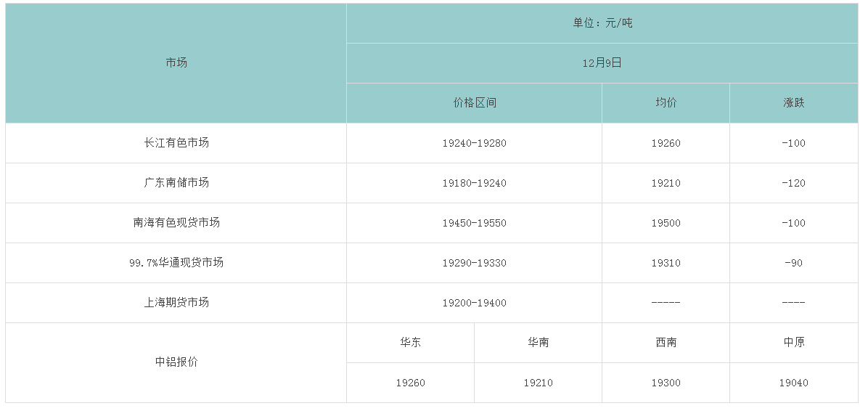This screenshot has width=868, height=411.
Task: Click the -120 change value
Action: pos(793,183)
